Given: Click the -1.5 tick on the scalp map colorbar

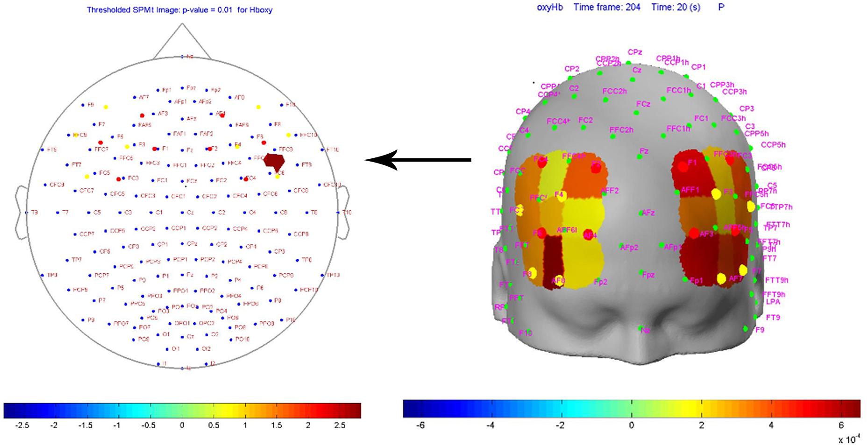Looking at the screenshot, I should [x=86, y=426].
